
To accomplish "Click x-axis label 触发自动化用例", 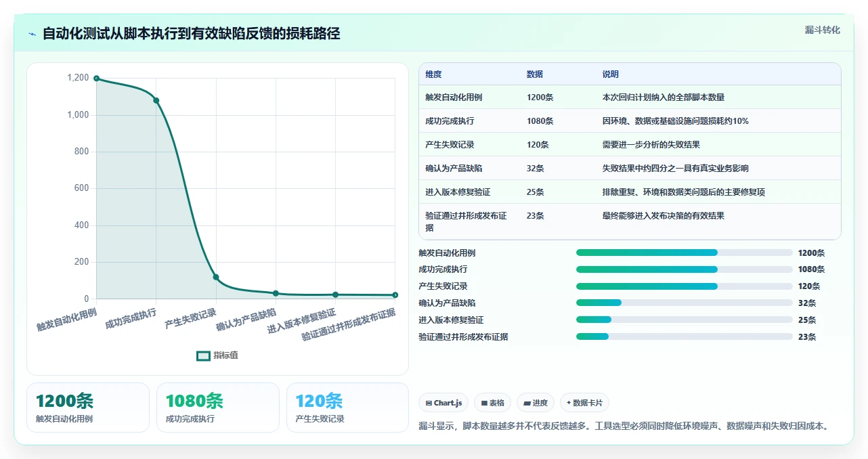I will point(67,319).
